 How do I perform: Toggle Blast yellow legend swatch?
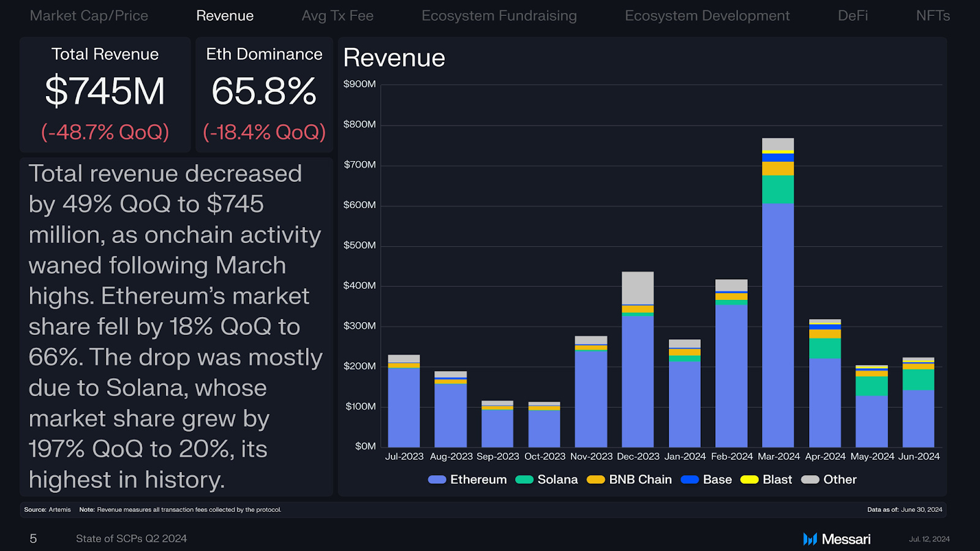pyautogui.click(x=749, y=480)
